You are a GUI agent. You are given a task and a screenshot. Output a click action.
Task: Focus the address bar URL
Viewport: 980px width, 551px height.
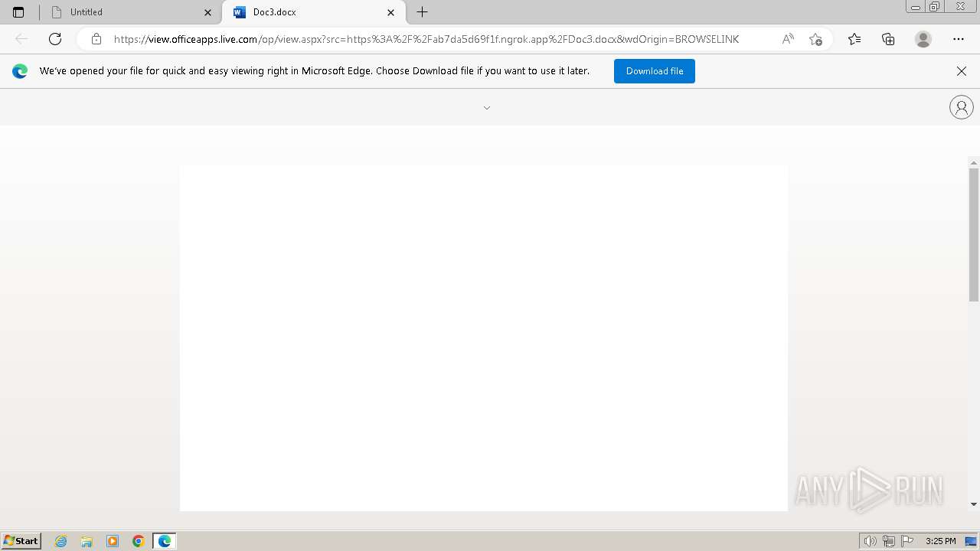point(426,39)
